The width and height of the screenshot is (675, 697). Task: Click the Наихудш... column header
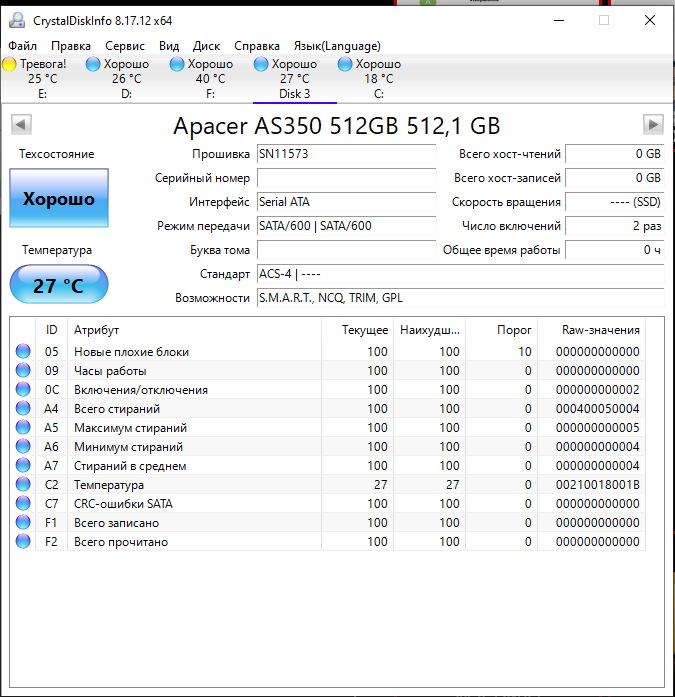[x=429, y=330]
